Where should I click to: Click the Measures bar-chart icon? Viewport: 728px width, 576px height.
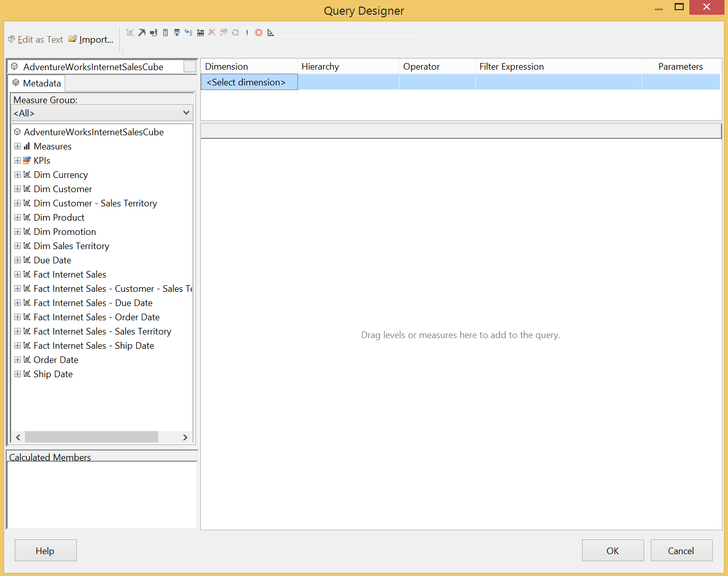(27, 146)
